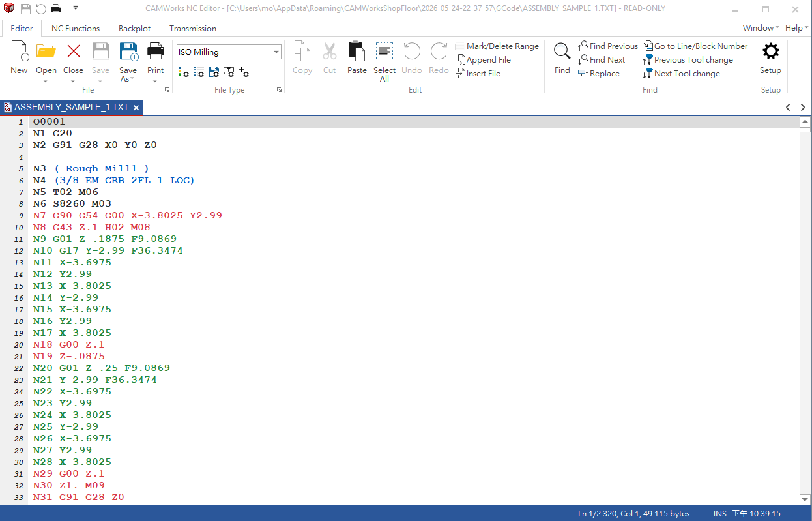The width and height of the screenshot is (812, 521).
Task: Click the Print icon in File group
Action: pos(155,52)
